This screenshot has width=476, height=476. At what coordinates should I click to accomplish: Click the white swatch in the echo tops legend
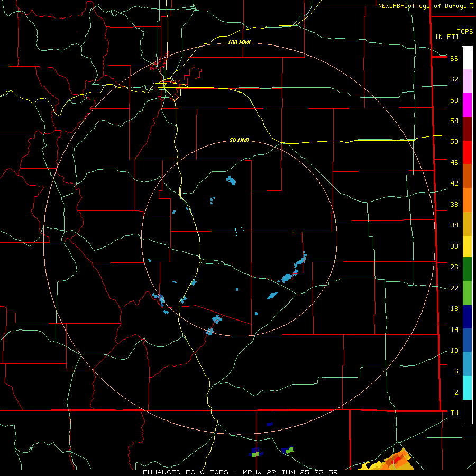tap(467, 58)
